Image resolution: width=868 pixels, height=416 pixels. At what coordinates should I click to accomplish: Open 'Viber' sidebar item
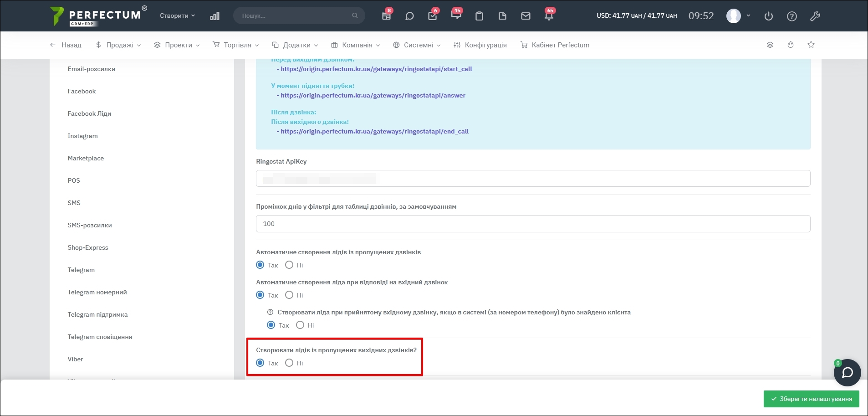point(75,359)
